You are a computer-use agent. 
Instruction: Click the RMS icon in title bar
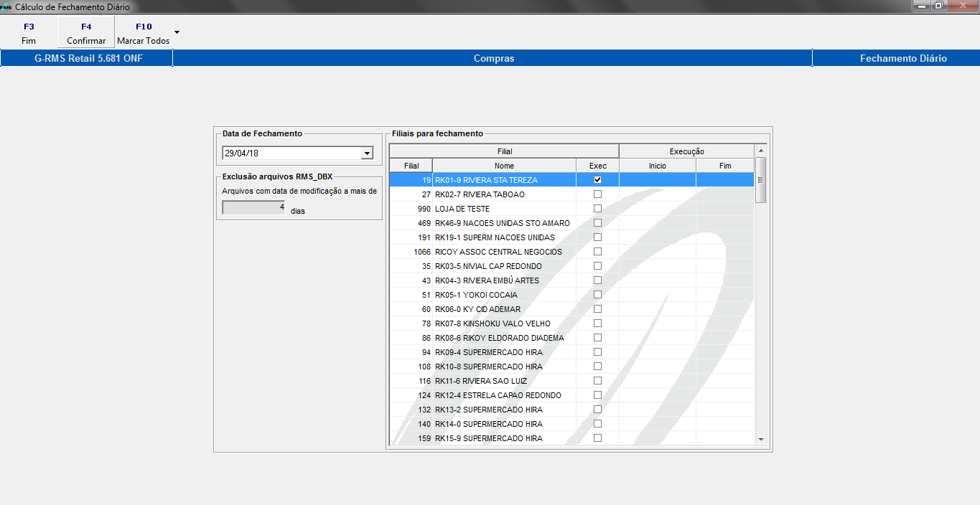[6, 6]
